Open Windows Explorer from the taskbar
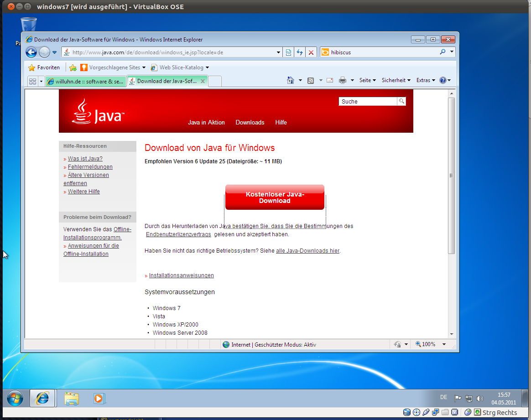Image resolution: width=531 pixels, height=420 pixels. pos(72,399)
